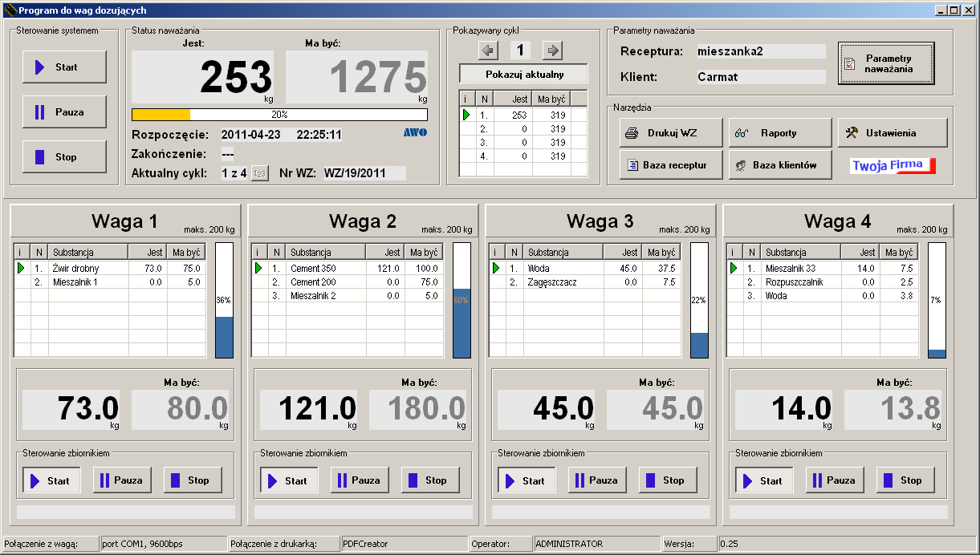The height and width of the screenshot is (555, 980).
Task: Pause Waga 1 tank
Action: coord(122,480)
